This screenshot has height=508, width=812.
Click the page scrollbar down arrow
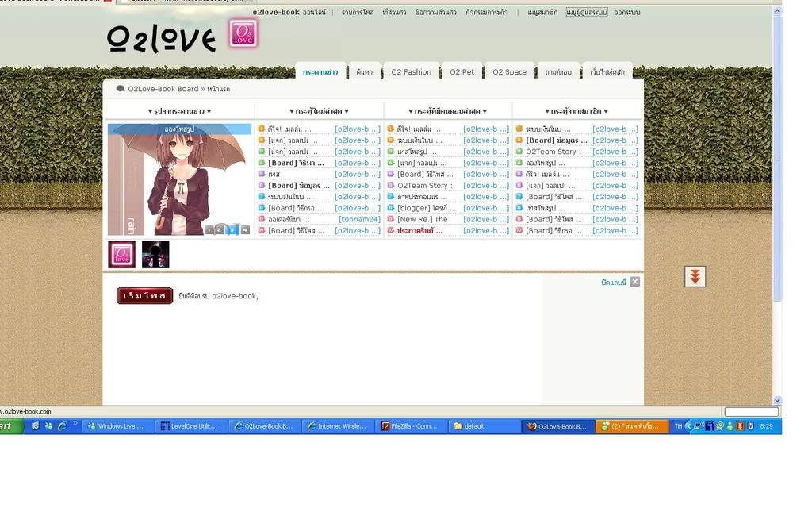point(777,400)
